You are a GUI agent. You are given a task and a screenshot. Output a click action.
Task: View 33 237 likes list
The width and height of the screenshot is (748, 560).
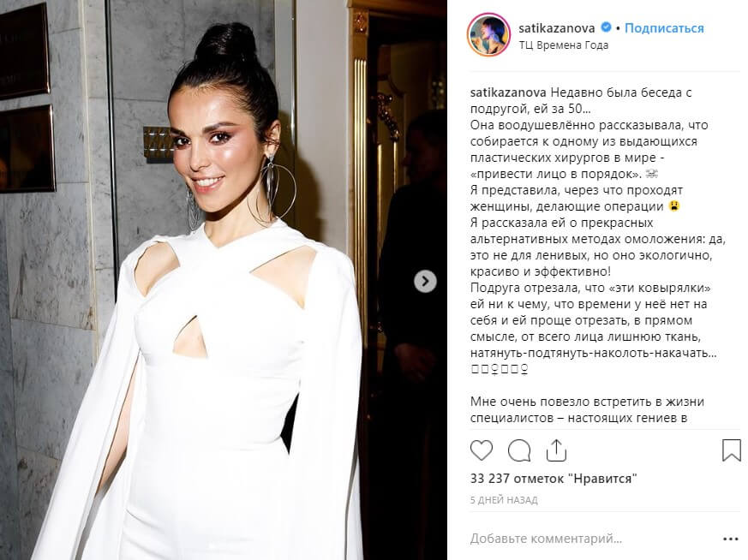pyautogui.click(x=554, y=479)
